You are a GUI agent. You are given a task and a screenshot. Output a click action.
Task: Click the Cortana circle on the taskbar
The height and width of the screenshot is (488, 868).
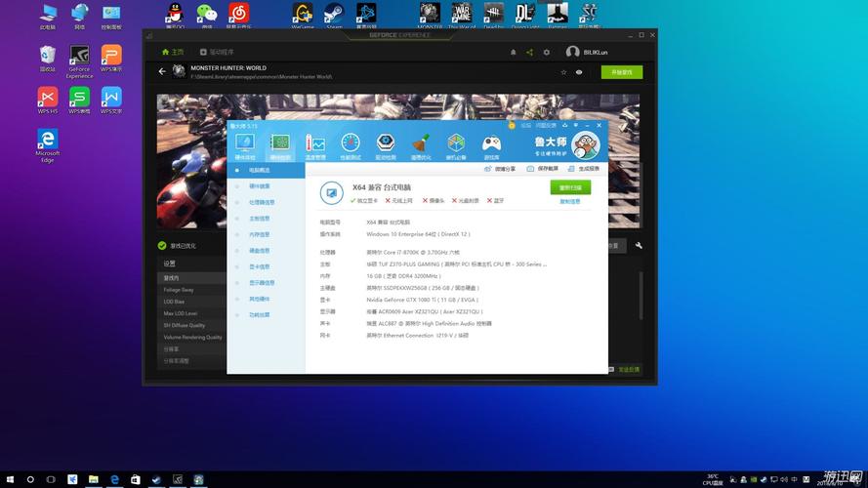30,479
